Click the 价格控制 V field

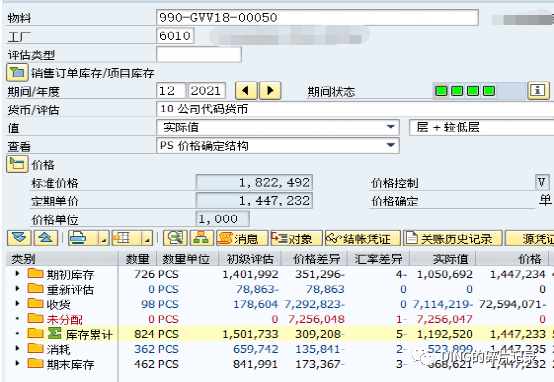click(x=542, y=182)
